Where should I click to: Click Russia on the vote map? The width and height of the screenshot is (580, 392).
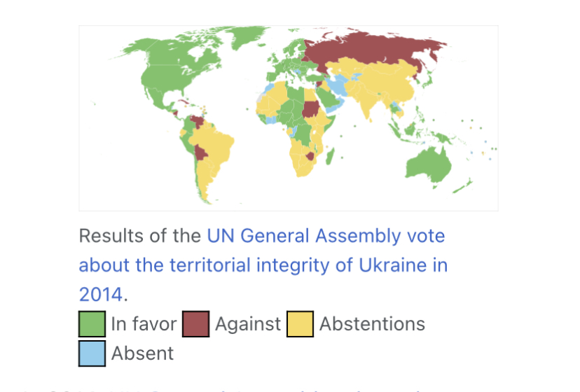coord(373,48)
